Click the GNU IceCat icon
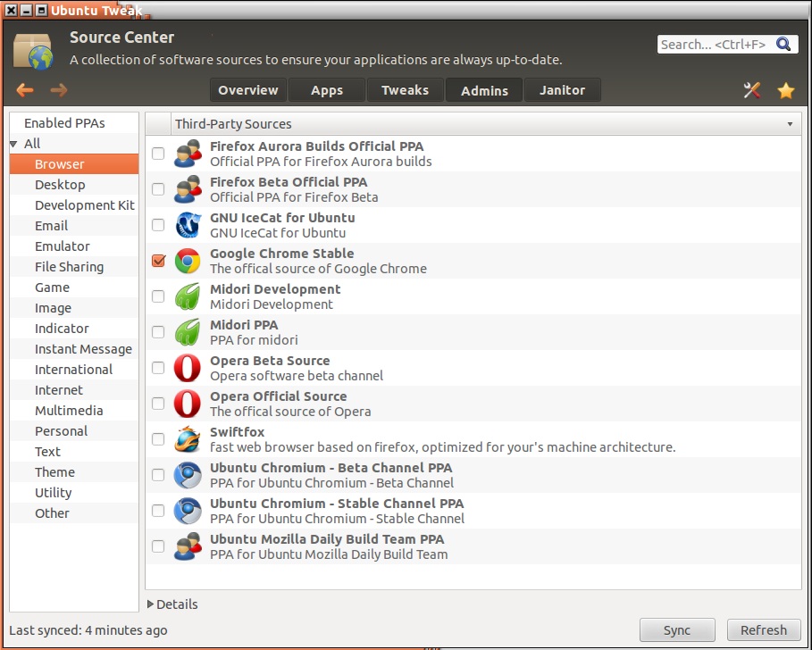The image size is (812, 650). coord(188,225)
